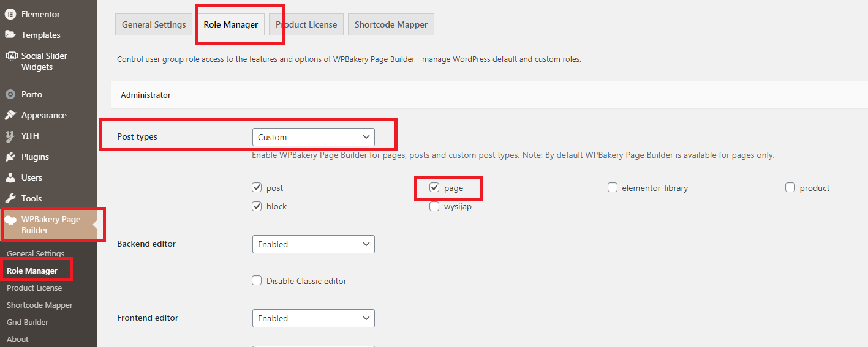Image resolution: width=868 pixels, height=347 pixels.
Task: Open Plugins via the plug icon
Action: point(10,157)
